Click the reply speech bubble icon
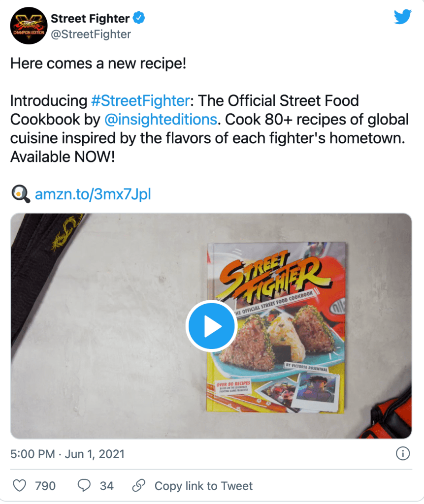Viewport: 424px width, 504px height. (x=84, y=486)
